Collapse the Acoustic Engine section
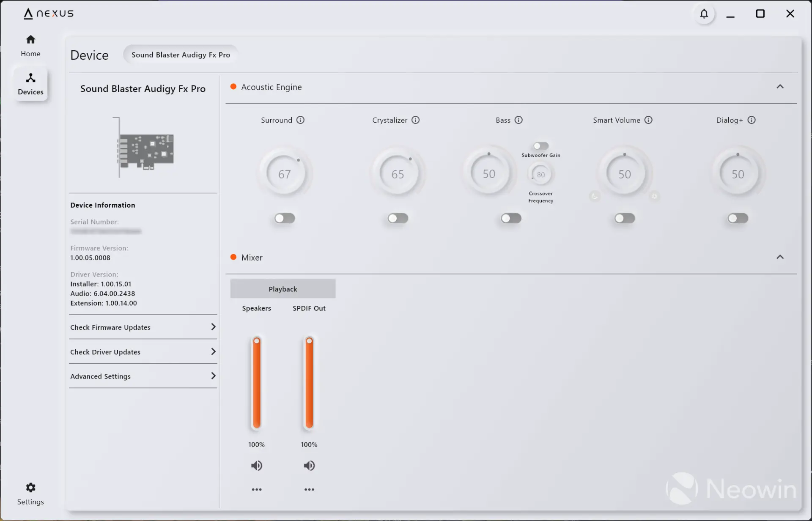Viewport: 812px width, 521px height. pos(780,87)
